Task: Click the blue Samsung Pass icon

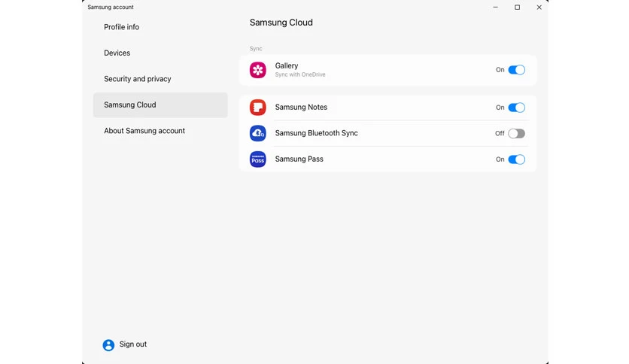Action: pyautogui.click(x=257, y=159)
